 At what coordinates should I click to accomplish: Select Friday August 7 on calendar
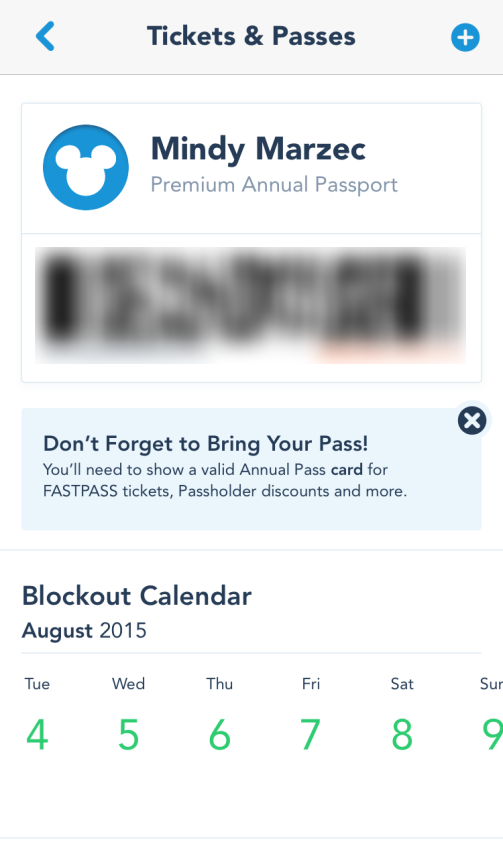click(x=310, y=735)
